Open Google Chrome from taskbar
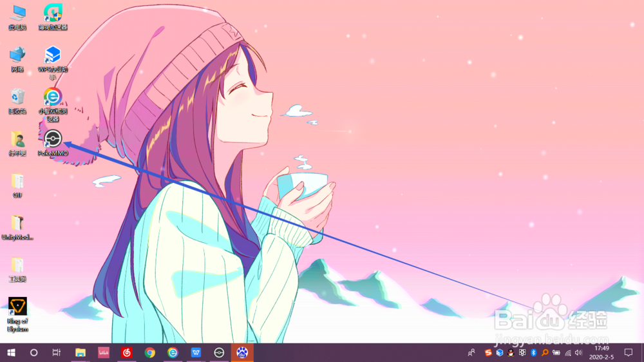 pyautogui.click(x=149, y=352)
